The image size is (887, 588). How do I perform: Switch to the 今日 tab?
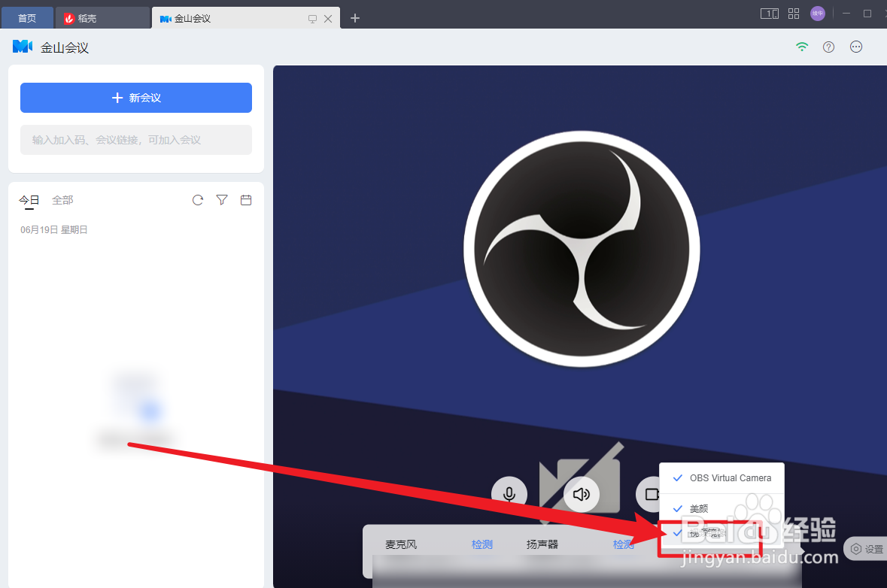coord(29,200)
